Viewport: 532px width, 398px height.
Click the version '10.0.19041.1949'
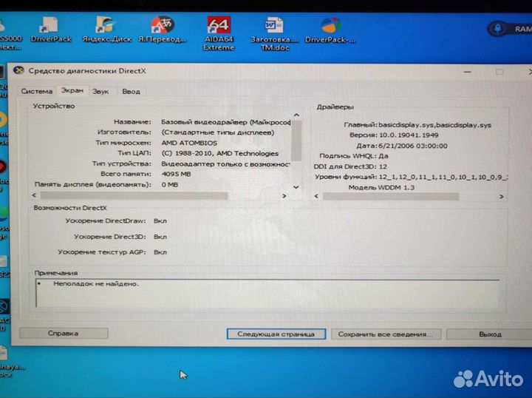[409, 135]
